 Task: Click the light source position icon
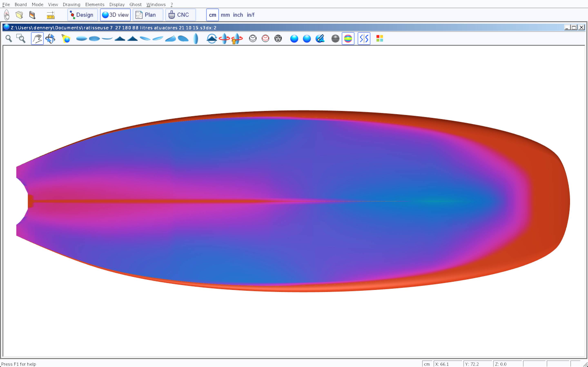point(66,39)
